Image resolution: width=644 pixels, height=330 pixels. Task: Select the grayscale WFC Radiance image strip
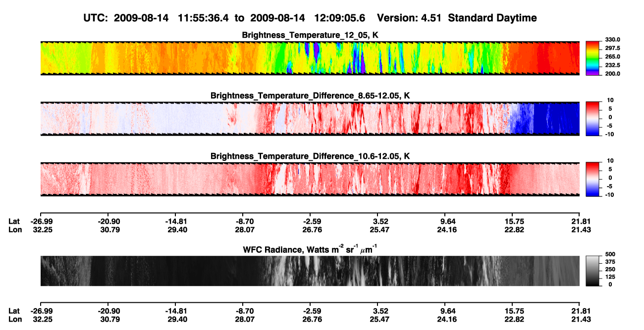click(x=310, y=271)
